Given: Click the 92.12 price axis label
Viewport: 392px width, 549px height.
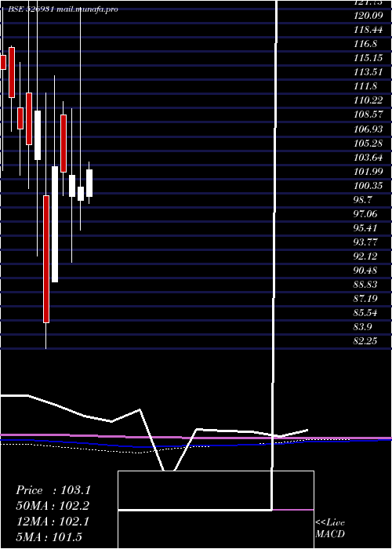Looking at the screenshot, I should pyautogui.click(x=365, y=256).
